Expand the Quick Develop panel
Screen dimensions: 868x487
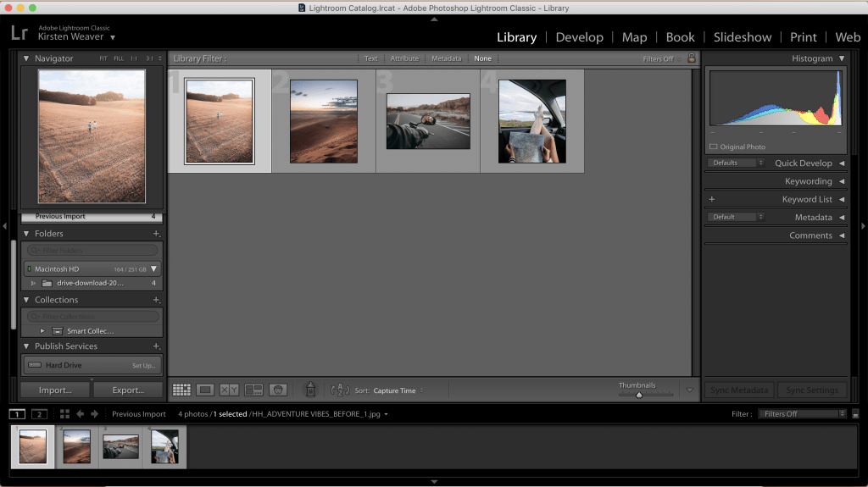(x=842, y=163)
